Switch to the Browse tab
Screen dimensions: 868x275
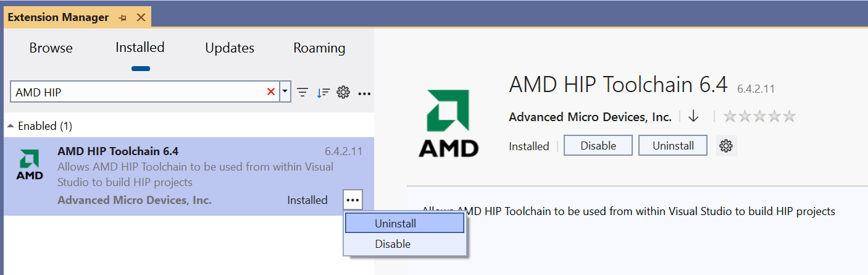[51, 48]
